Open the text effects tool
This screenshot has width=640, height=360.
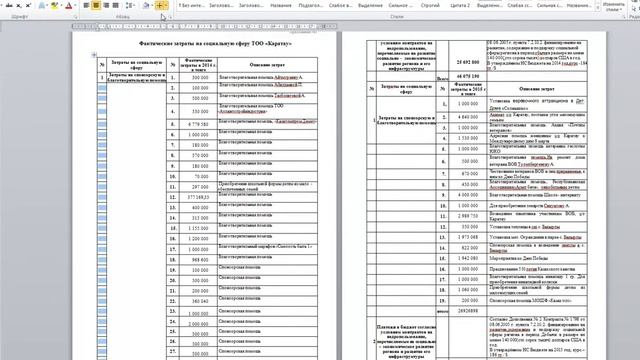click(41, 5)
